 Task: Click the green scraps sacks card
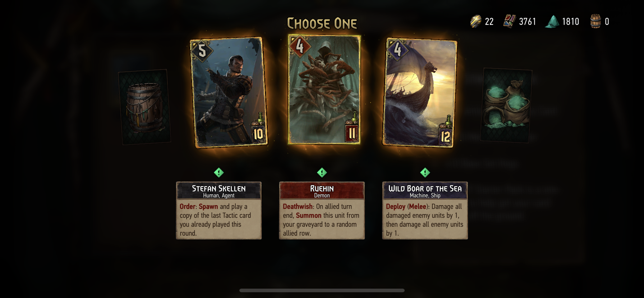(x=506, y=105)
